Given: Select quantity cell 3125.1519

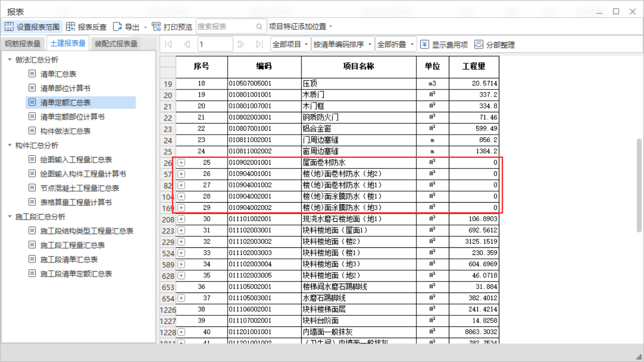Looking at the screenshot, I should tap(474, 242).
